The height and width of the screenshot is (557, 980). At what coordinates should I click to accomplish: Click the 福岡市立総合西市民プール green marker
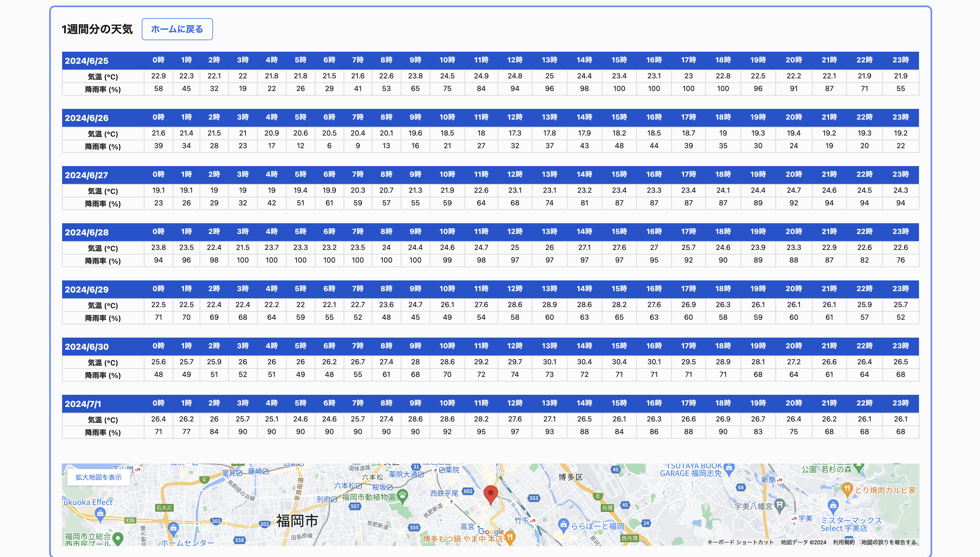[118, 538]
